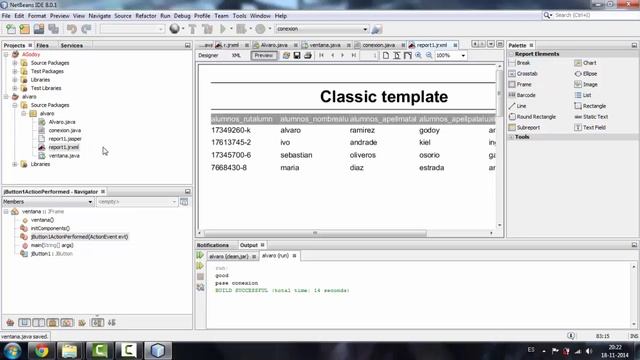Expand the Tools section in Palette
640x360 pixels.
(x=511, y=137)
